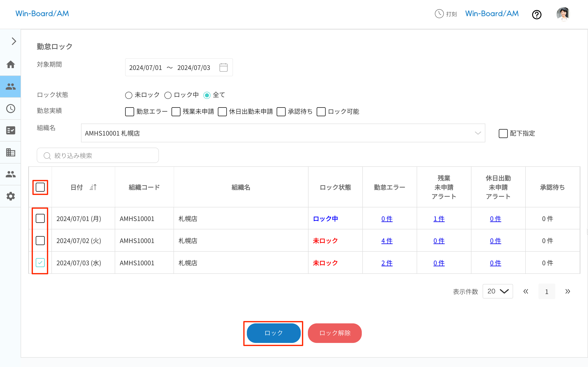Viewport: 588px width, 367px height.
Task: Open the 表示件数 20 dropdown
Action: 498,291
